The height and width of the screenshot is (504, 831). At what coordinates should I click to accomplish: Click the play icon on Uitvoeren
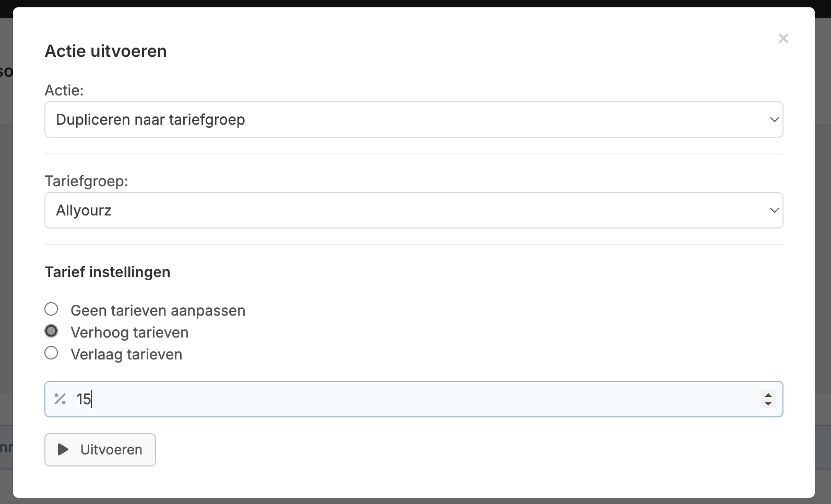click(x=63, y=449)
